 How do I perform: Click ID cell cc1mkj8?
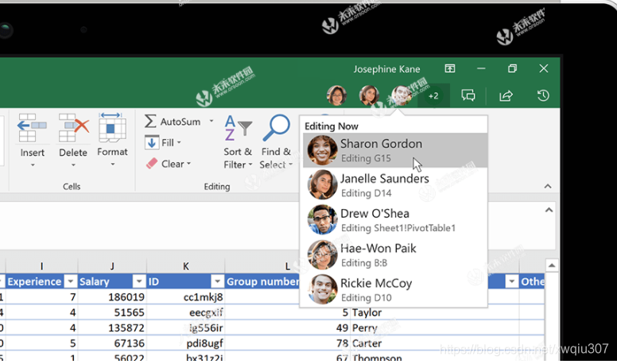click(186, 296)
